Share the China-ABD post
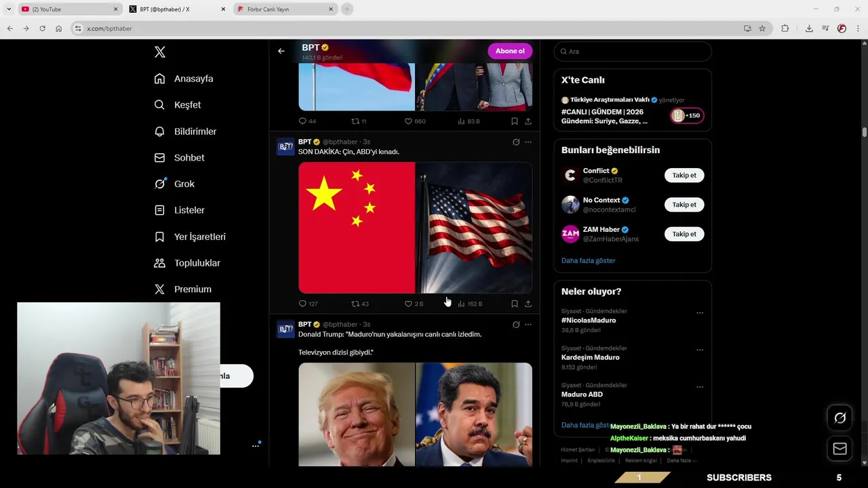This screenshot has height=488, width=868. pos(528,304)
